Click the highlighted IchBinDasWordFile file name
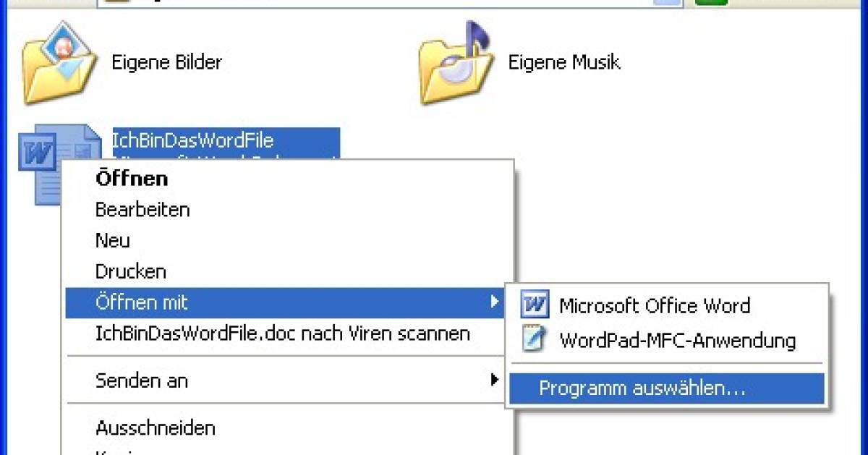Screen dimensions: 868x455 pos(193,140)
